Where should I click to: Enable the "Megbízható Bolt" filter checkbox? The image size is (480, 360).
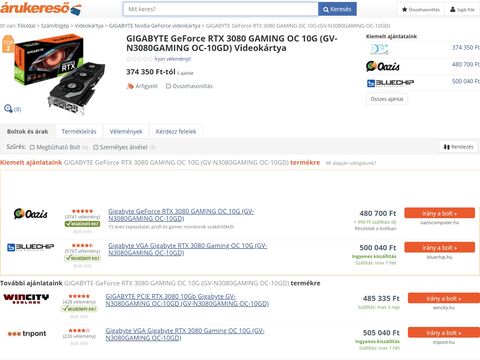(32, 147)
